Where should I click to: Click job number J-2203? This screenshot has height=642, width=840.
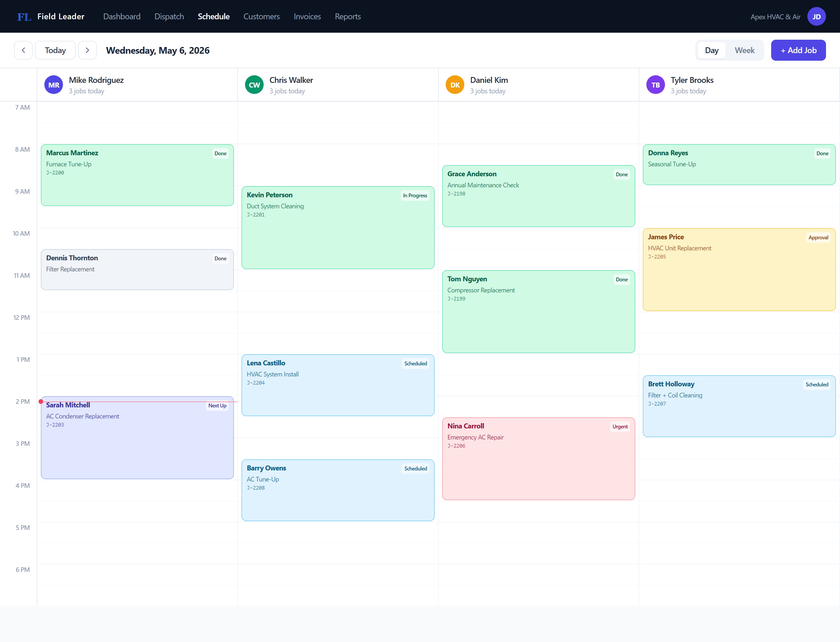tap(55, 425)
